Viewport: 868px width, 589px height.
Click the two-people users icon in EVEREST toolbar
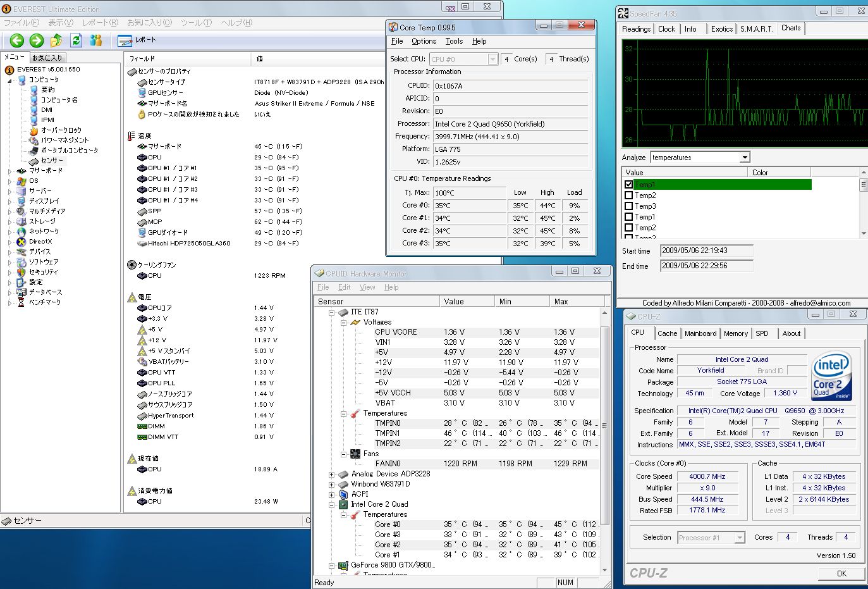(x=95, y=40)
